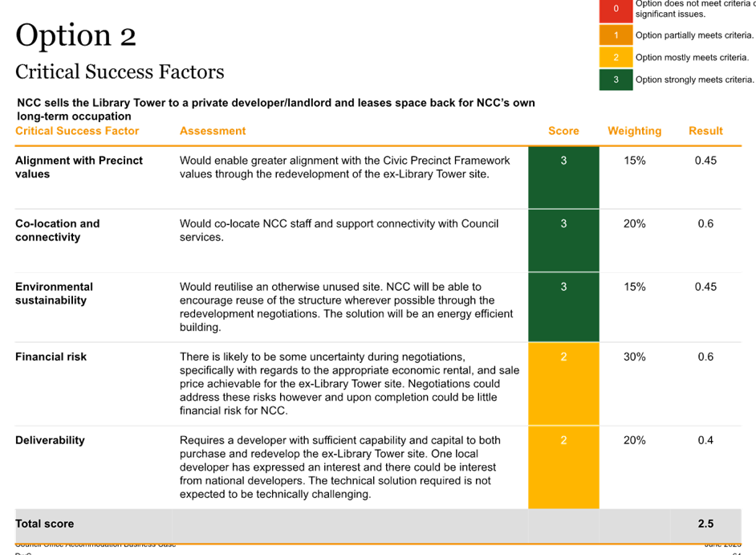Click the 15% weighting in the Alignment row

click(635, 161)
